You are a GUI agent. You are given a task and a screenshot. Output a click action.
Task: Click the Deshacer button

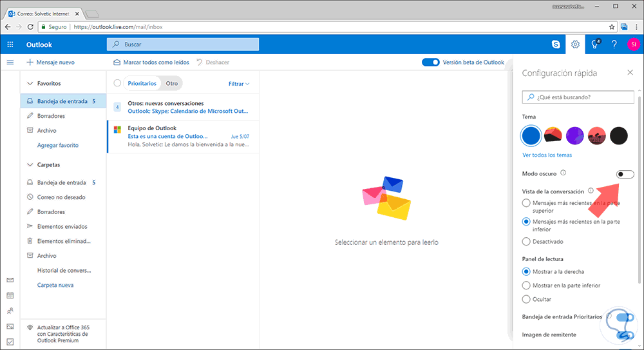click(x=213, y=63)
